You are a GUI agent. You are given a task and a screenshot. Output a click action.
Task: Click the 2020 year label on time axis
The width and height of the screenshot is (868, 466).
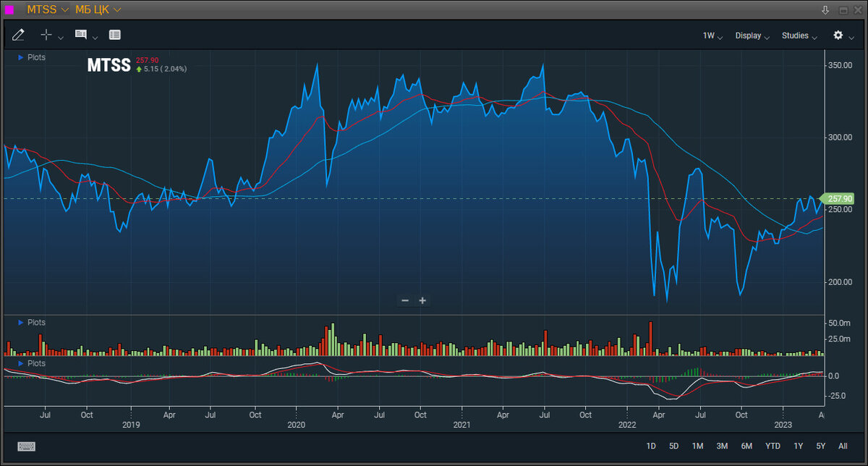296,425
